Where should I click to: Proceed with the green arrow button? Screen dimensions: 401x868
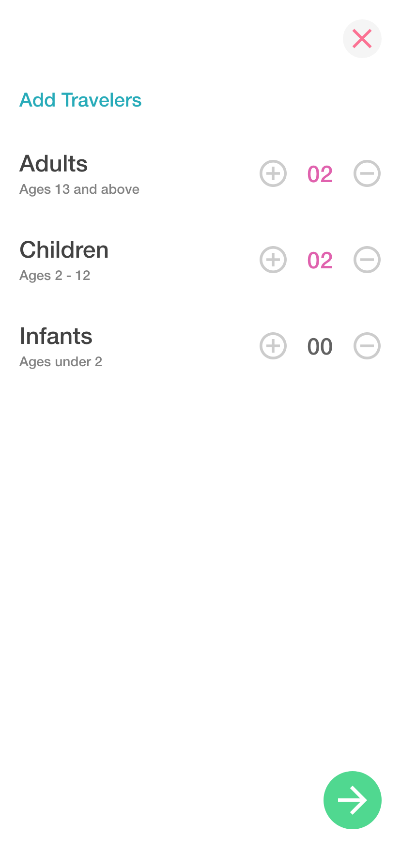(x=352, y=800)
